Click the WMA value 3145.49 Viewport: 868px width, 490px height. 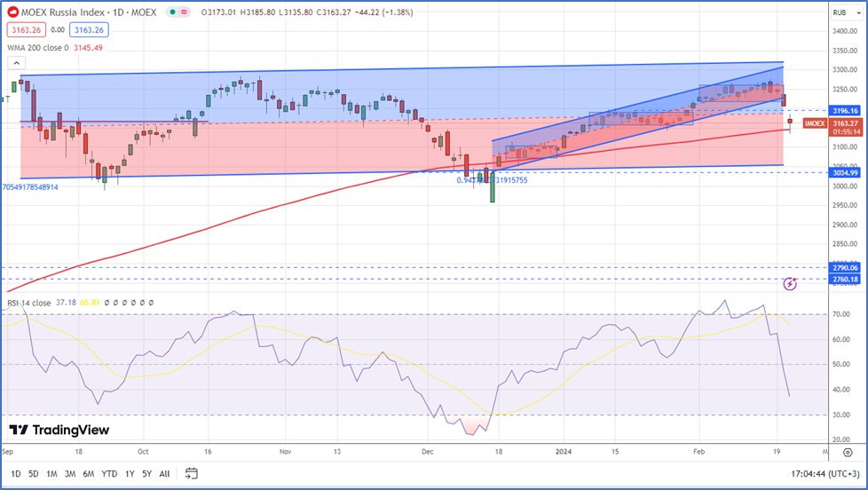click(88, 48)
